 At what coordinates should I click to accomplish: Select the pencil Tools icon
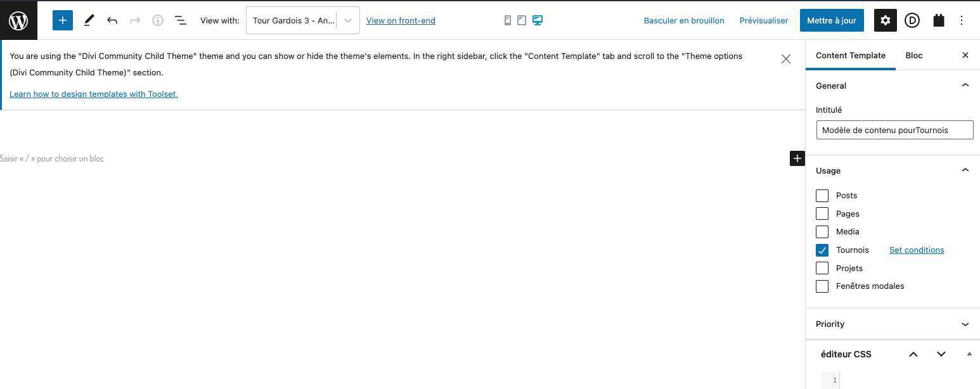point(89,20)
